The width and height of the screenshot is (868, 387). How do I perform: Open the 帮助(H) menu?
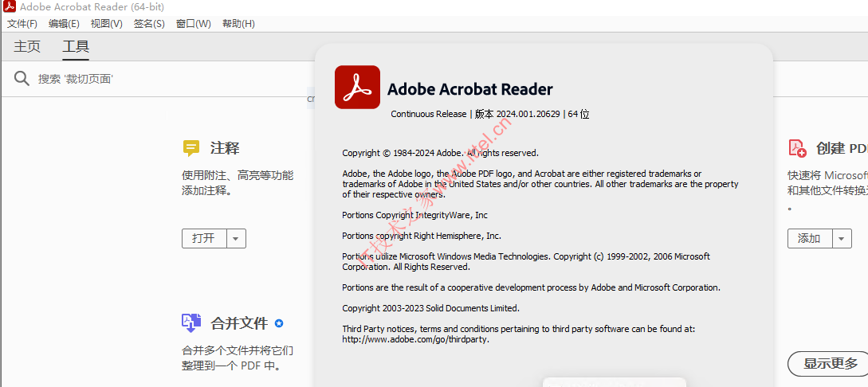[238, 24]
